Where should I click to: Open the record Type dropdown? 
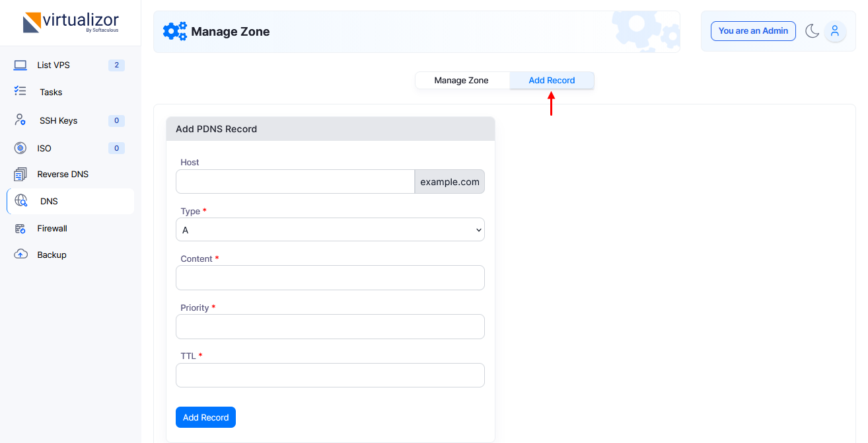pyautogui.click(x=330, y=230)
